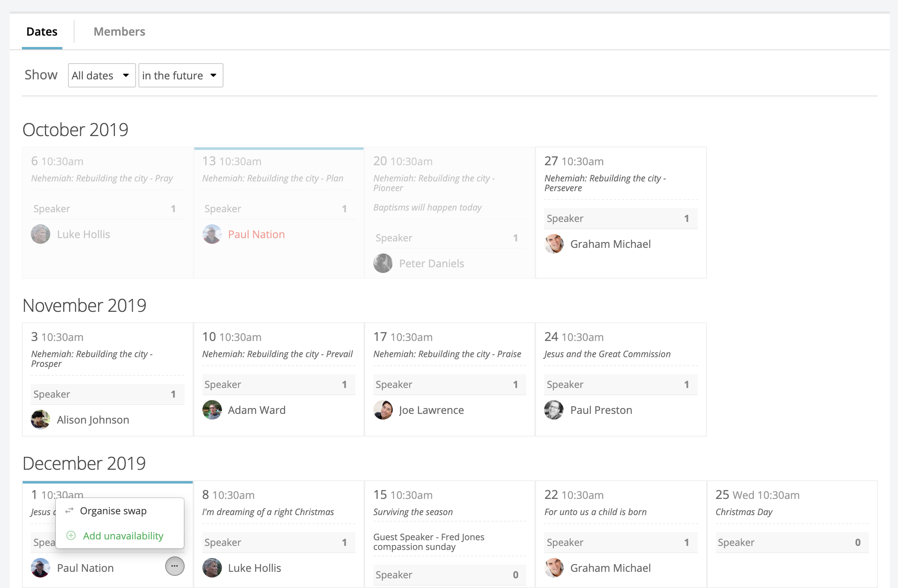Click the red Paul Nation name link
Screen dimensions: 898x588
tap(256, 234)
